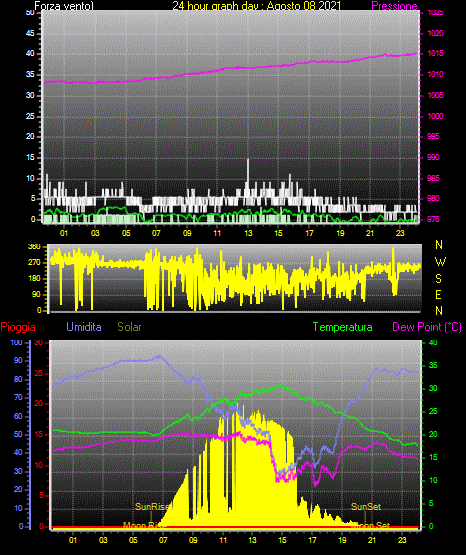This screenshot has width=466, height=555.
Task: Click the Pioggia legend label
Action: click(18, 327)
